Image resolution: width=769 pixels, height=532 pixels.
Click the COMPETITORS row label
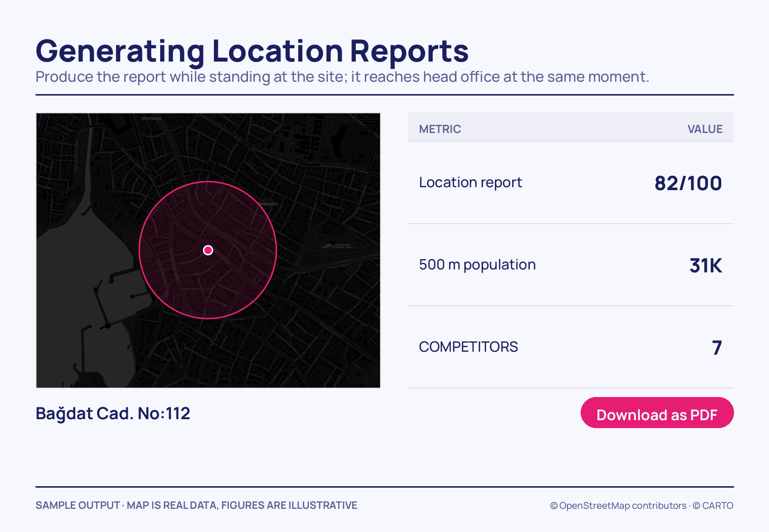click(x=468, y=347)
